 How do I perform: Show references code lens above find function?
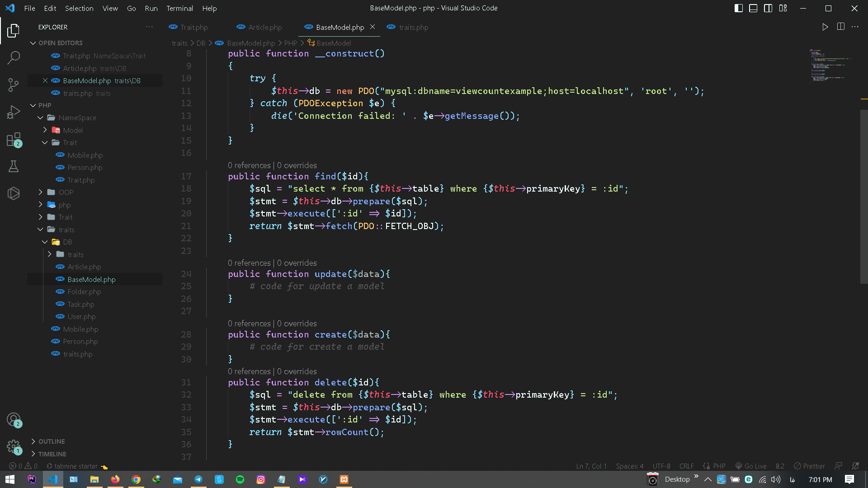tap(249, 165)
